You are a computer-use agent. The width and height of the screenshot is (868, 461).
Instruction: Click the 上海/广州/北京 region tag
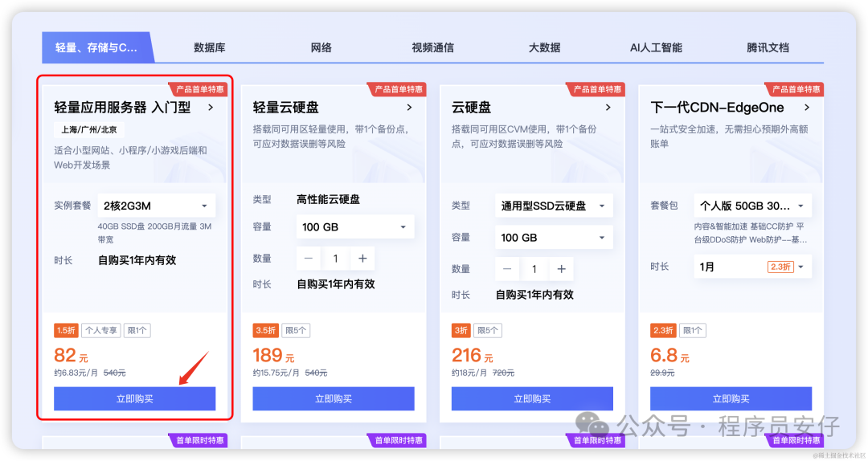(x=89, y=129)
